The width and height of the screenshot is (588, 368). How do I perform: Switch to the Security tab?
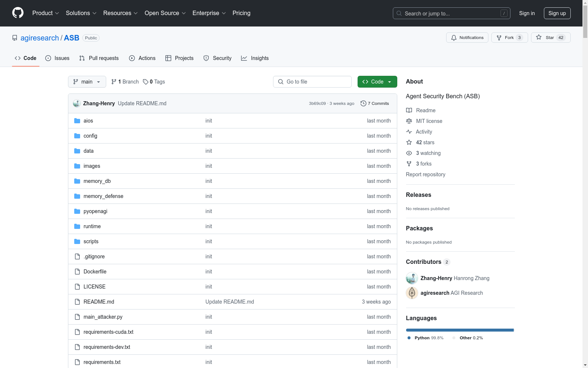tap(218, 58)
